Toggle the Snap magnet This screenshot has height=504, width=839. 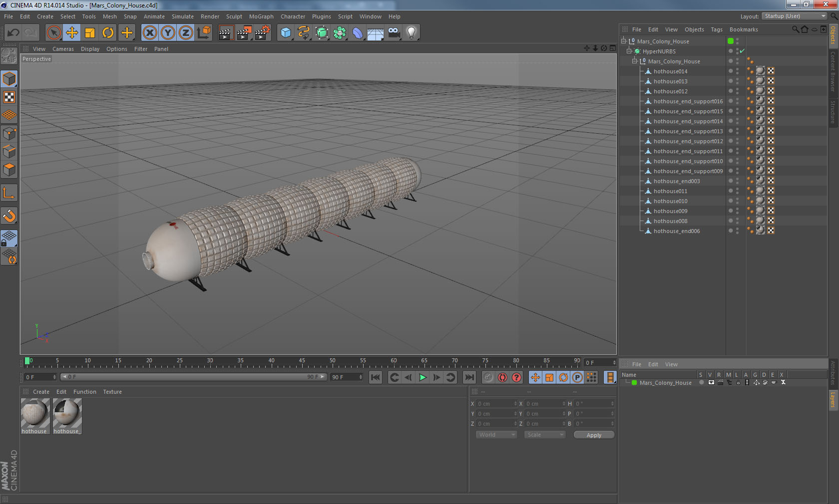[9, 216]
